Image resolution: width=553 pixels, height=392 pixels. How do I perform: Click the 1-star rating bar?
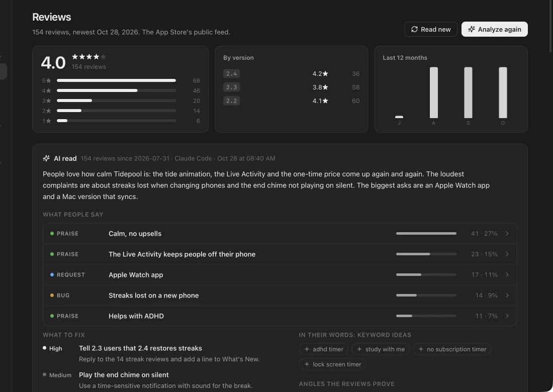point(117,121)
